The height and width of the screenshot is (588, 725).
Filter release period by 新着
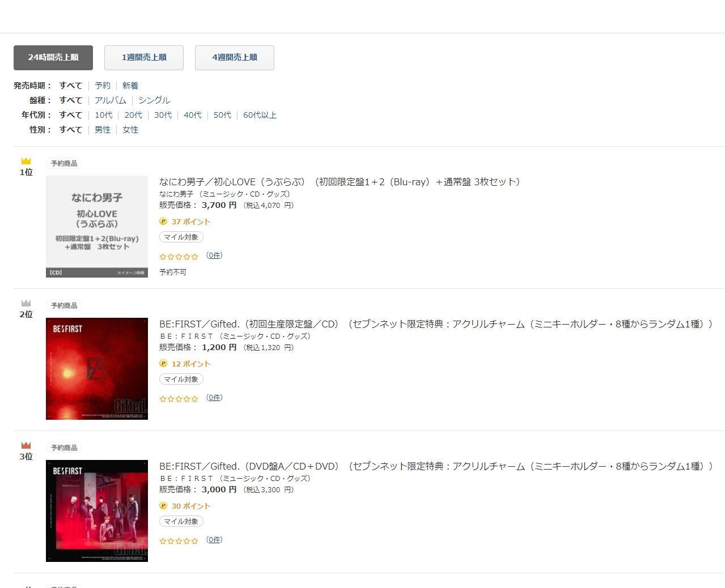[x=130, y=86]
